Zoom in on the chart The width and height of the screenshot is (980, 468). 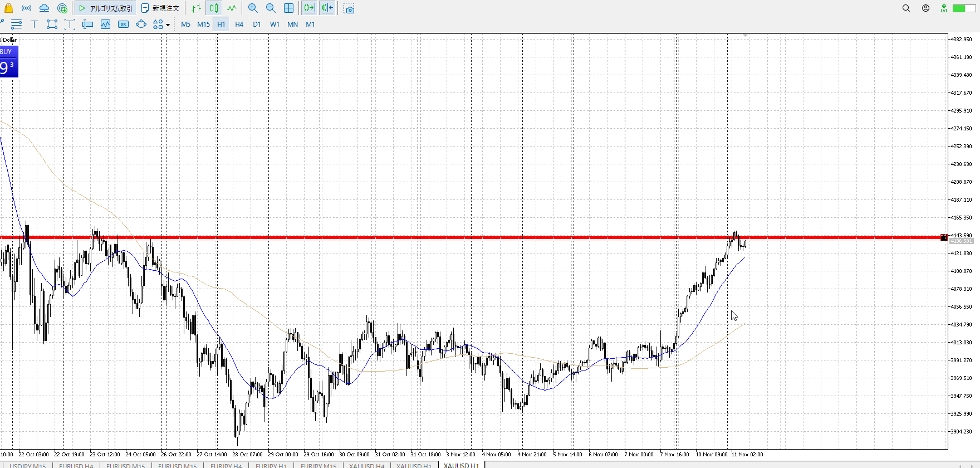pos(253,8)
